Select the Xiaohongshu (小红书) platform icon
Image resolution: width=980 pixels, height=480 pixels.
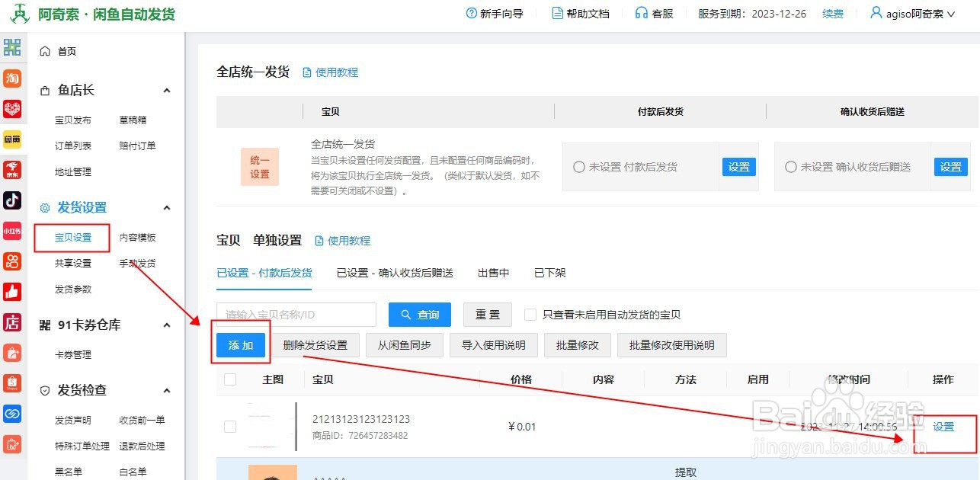(12, 231)
